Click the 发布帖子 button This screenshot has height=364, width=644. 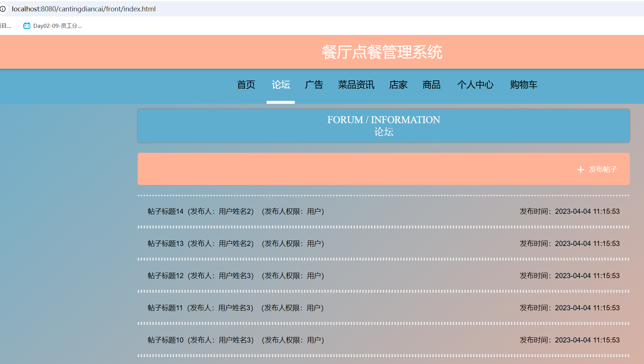pos(602,170)
